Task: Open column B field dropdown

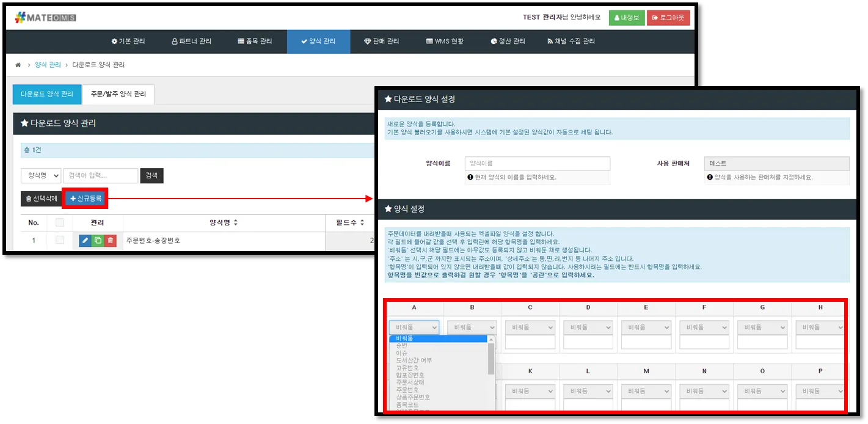Action: click(x=472, y=327)
